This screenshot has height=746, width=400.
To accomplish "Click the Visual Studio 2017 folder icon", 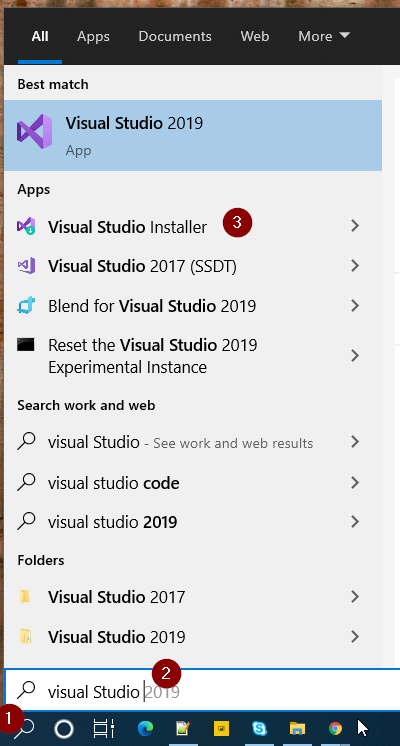I will pos(25,596).
